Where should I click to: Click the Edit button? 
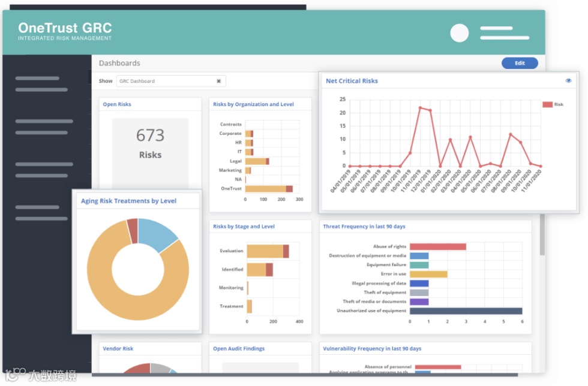[x=520, y=63]
